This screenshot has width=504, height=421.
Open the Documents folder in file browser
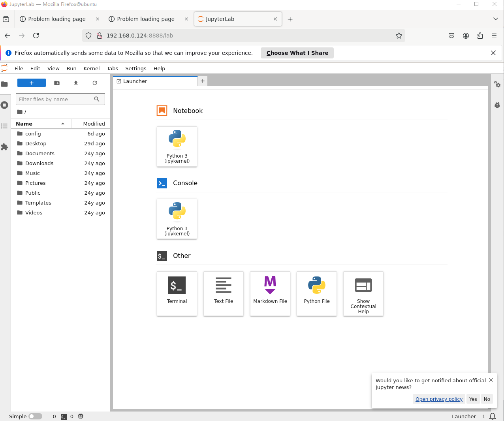point(39,153)
